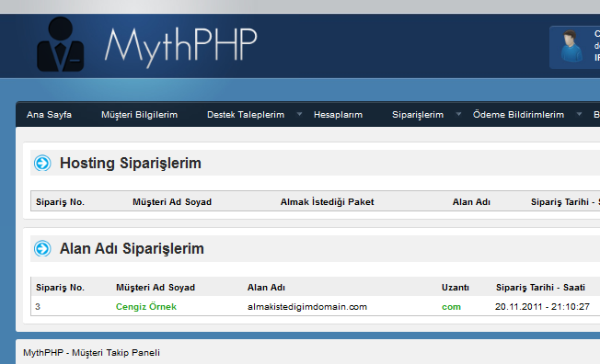600x364 pixels.
Task: Expand the Ödeme Bildirimlerim dropdown arrow
Action: [579, 114]
